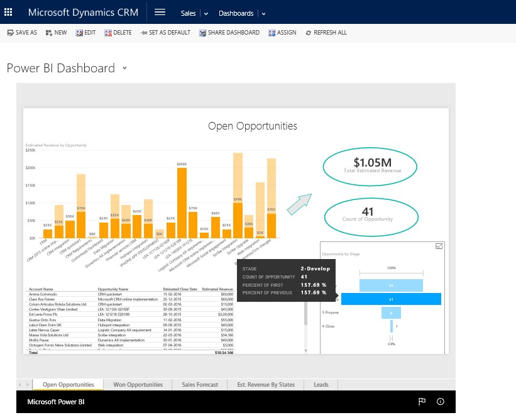
Task: Open the info icon in Power BI footer
Action: coord(440,401)
